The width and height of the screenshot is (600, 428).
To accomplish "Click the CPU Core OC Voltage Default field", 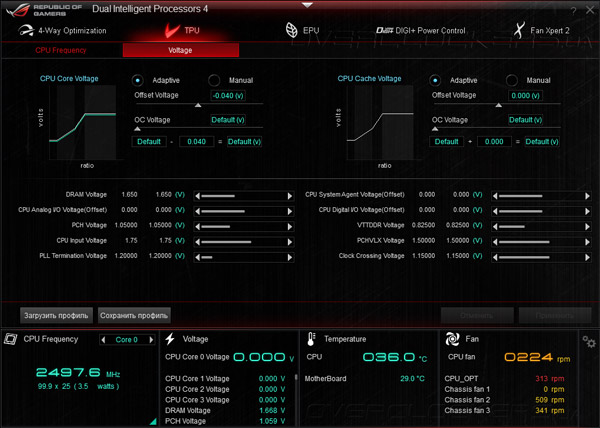I will (x=228, y=120).
